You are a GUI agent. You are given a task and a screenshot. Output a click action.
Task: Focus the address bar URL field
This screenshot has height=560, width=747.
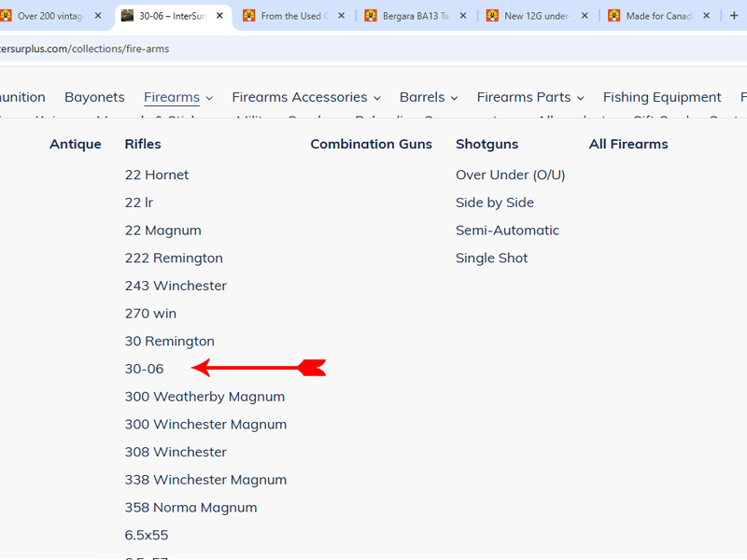pos(373,49)
